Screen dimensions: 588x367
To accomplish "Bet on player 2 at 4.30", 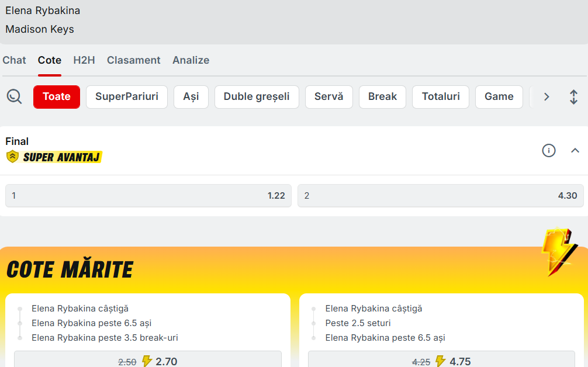I will coord(441,196).
